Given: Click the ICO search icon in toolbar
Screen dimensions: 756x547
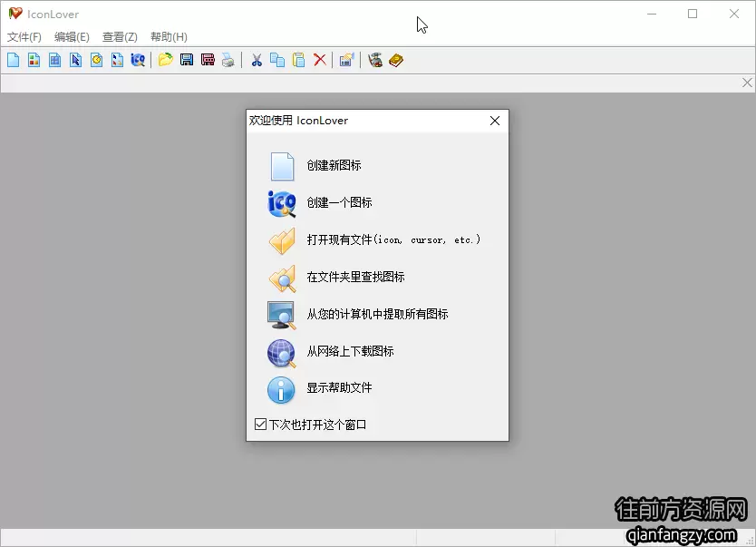Looking at the screenshot, I should point(138,60).
